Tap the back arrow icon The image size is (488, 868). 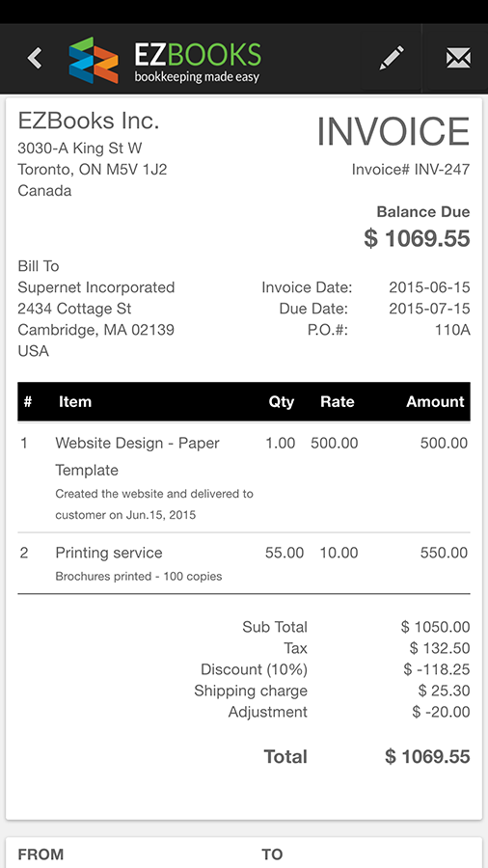[x=35, y=58]
